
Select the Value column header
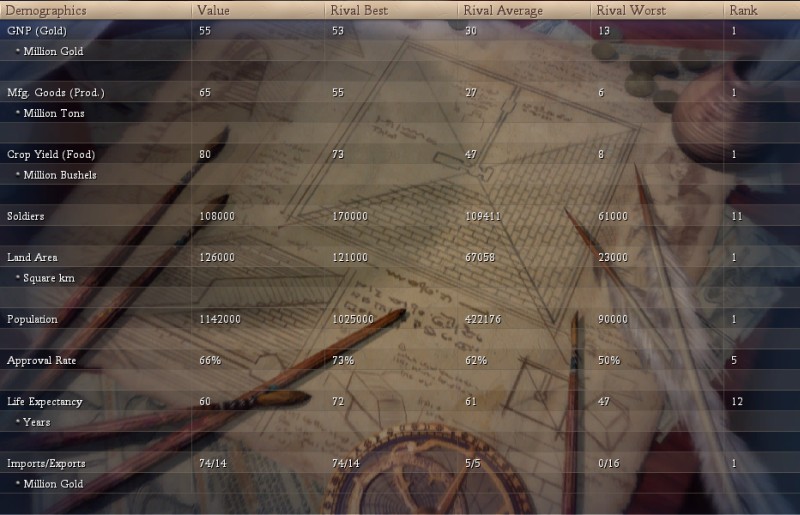pos(215,10)
